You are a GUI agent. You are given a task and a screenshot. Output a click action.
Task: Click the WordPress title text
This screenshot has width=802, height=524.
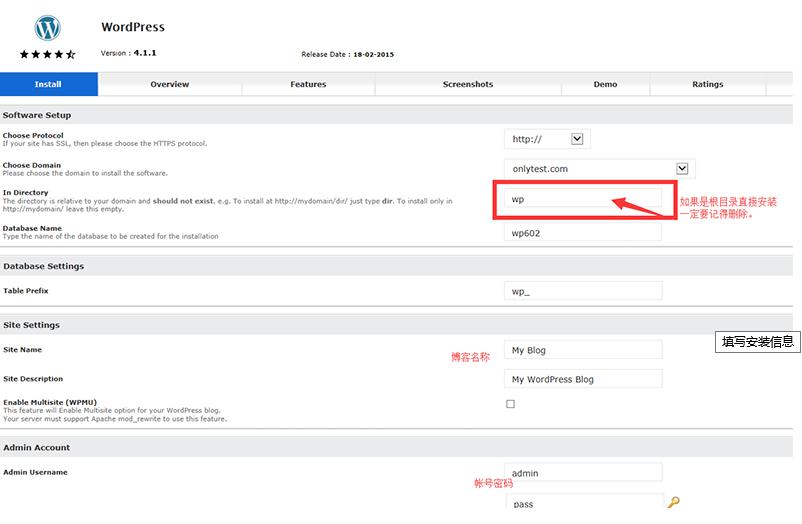pyautogui.click(x=133, y=27)
